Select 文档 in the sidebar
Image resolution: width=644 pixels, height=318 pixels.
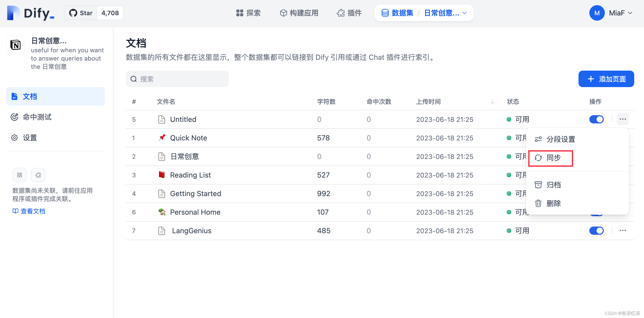55,96
